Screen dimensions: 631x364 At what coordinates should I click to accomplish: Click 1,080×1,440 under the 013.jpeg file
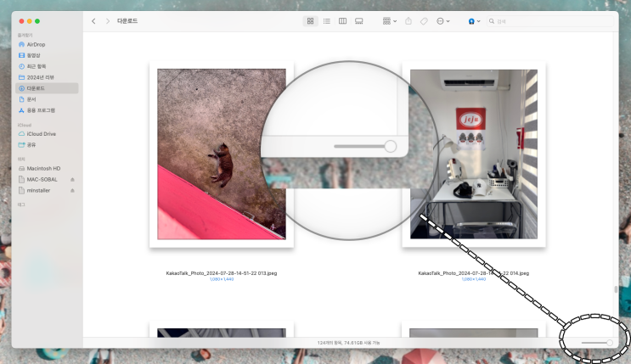[x=222, y=279]
